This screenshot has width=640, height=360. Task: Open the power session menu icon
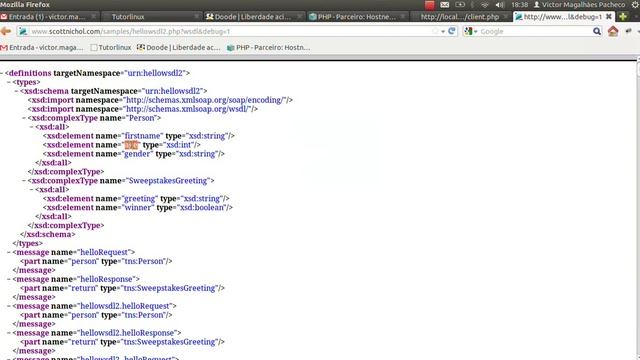coord(635,4)
